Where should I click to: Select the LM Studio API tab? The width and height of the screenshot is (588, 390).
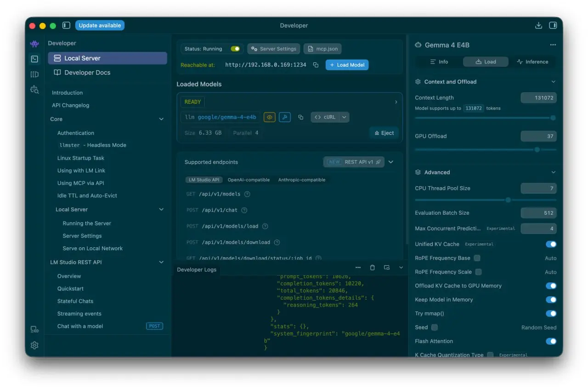point(204,180)
